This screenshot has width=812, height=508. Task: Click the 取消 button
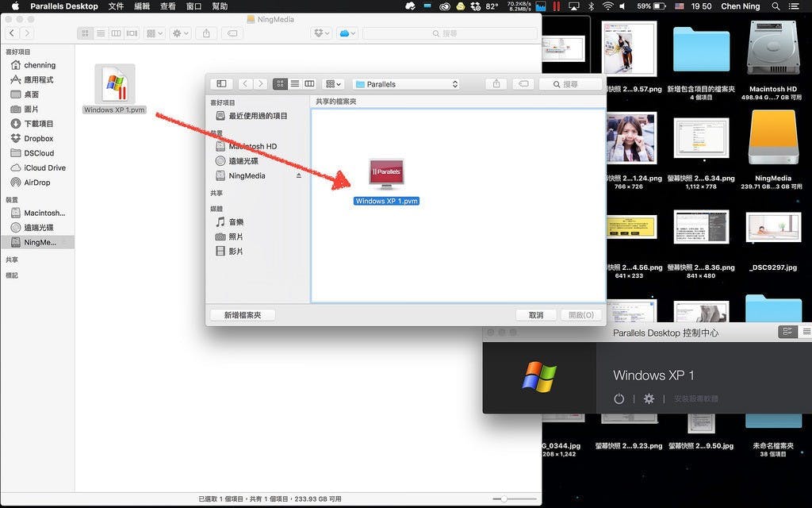536,314
